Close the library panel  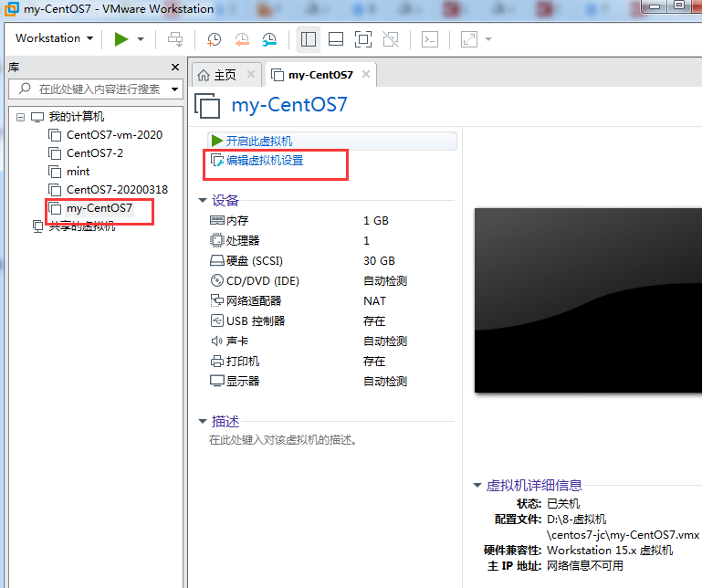point(175,68)
